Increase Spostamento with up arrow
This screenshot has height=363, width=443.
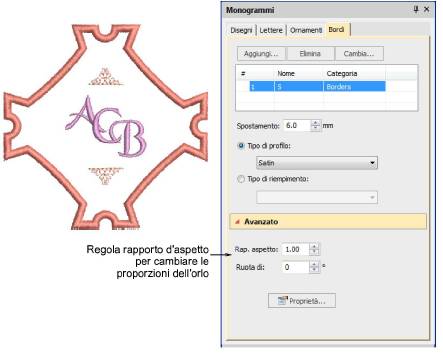click(315, 123)
